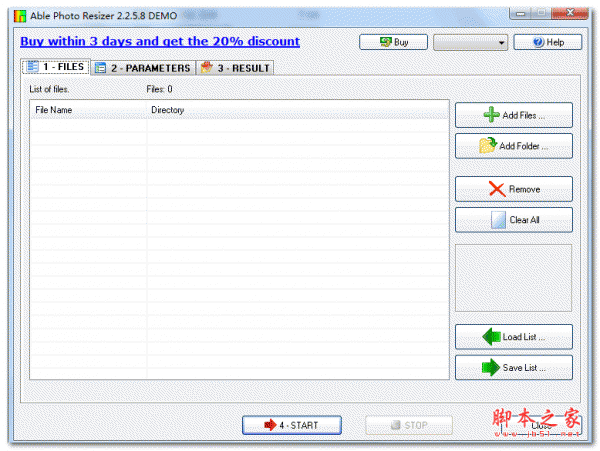Click the green left arrow Load List icon
600x451 pixels.
pos(491,337)
